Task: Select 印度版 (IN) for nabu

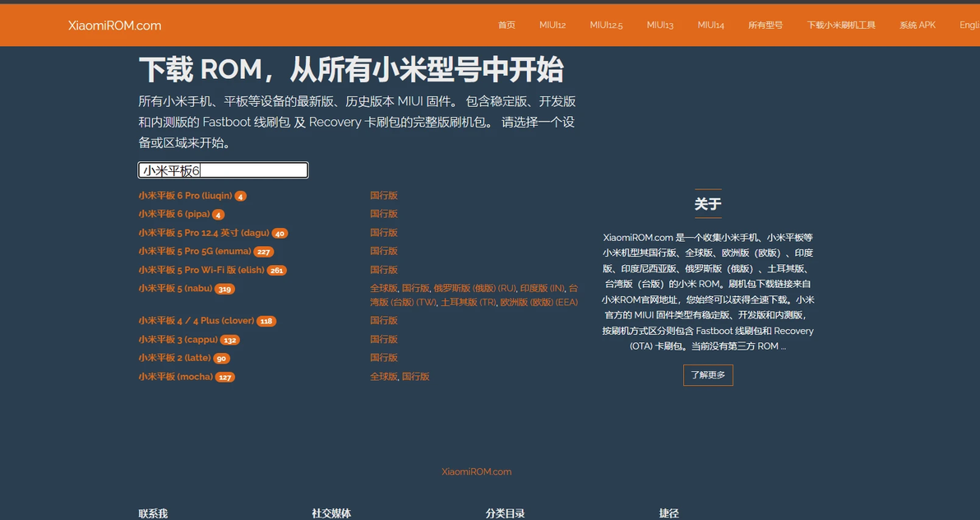Action: pos(543,289)
